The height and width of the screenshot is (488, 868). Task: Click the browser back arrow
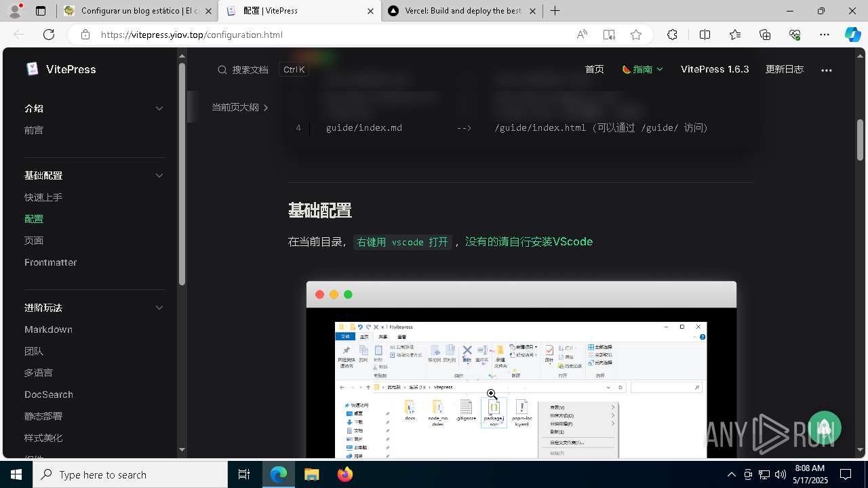click(x=19, y=35)
